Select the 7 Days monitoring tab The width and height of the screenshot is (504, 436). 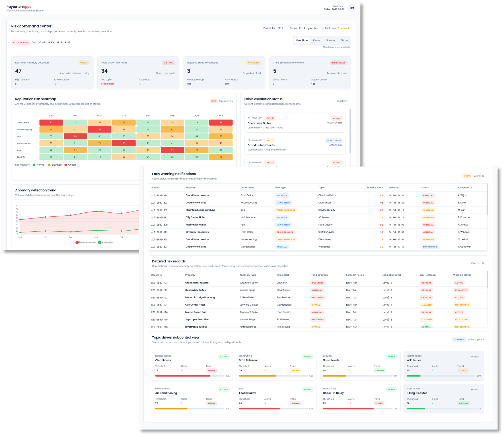click(344, 40)
